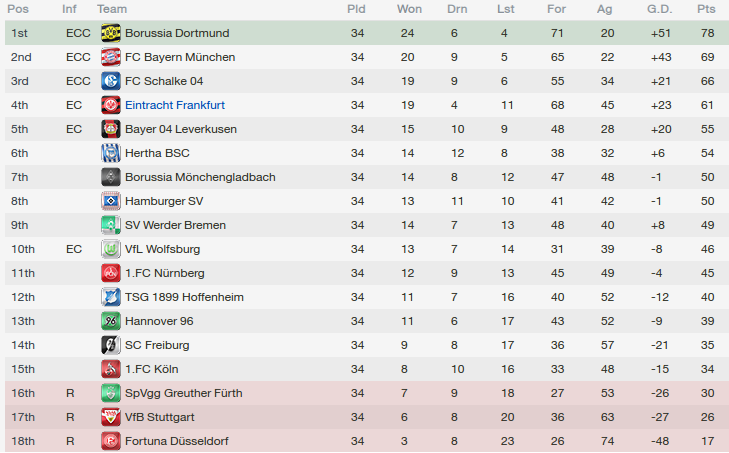Select the 1.FC Nürnberg club crest

(111, 273)
